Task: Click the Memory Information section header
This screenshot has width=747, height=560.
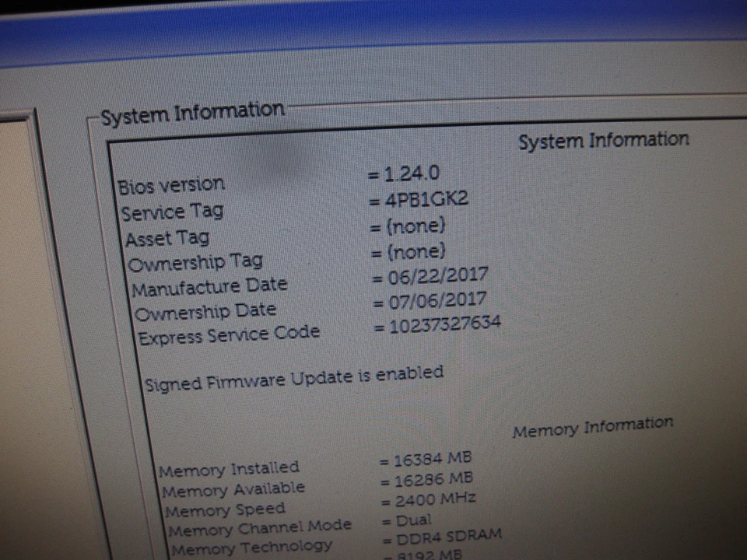Action: point(594,423)
